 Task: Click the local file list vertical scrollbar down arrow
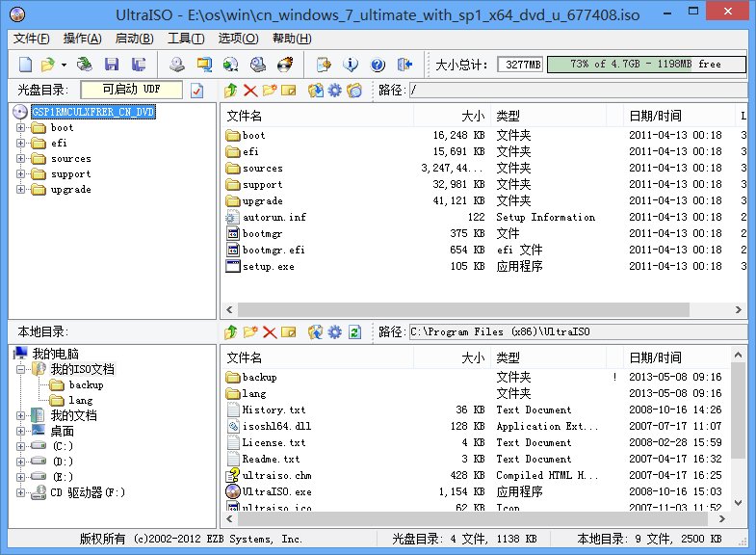coord(738,503)
